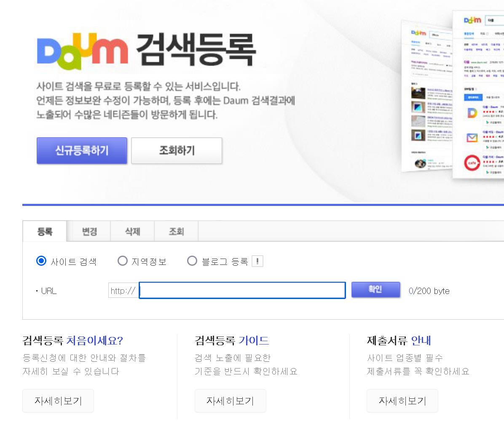The image size is (504, 438).
Task: Click the 조회하기 button
Action: click(x=177, y=151)
